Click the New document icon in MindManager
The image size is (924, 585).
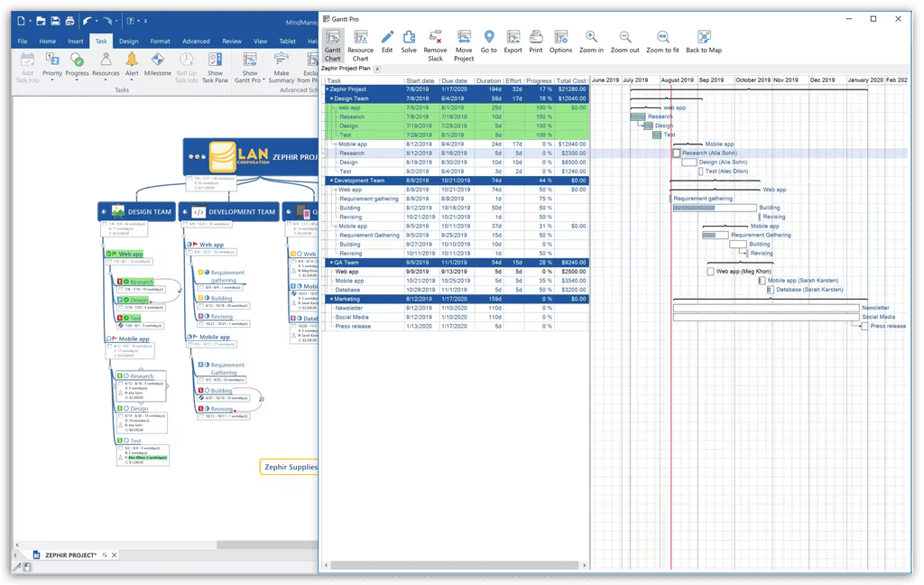[x=22, y=22]
